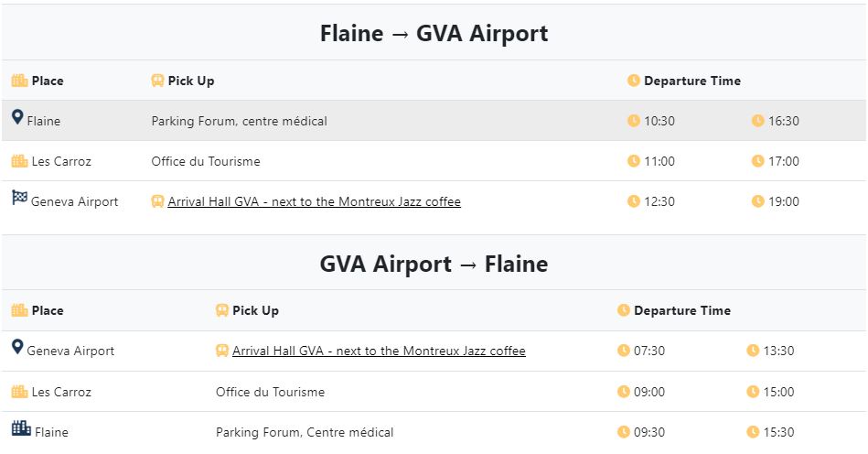The width and height of the screenshot is (868, 454).
Task: Click the map pin icon beside Flaine
Action: (x=17, y=117)
